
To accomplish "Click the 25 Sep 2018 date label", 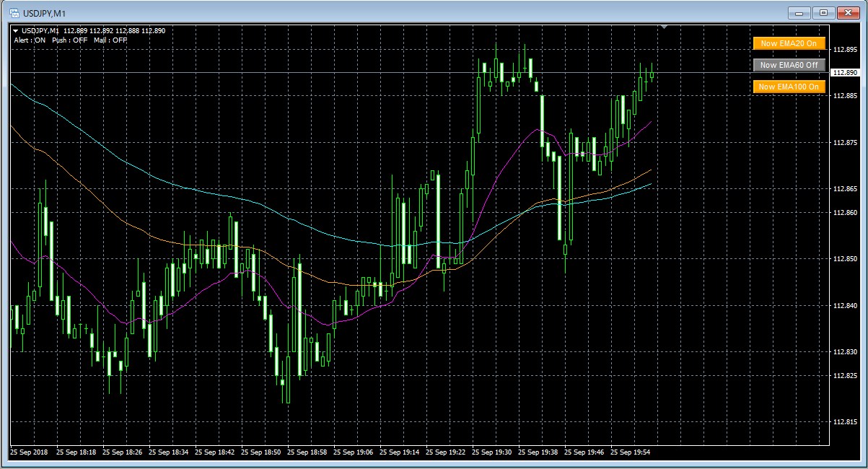I will click(29, 452).
